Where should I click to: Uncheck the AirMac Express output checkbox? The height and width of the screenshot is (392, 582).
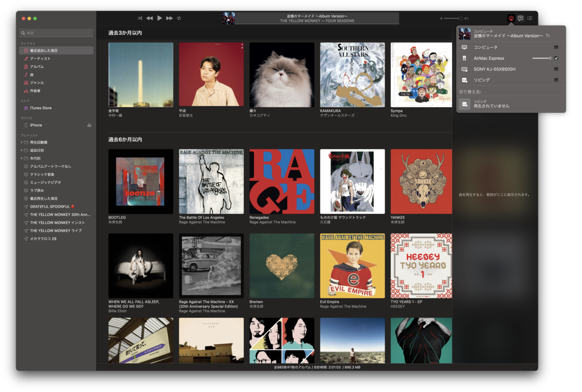click(x=556, y=58)
